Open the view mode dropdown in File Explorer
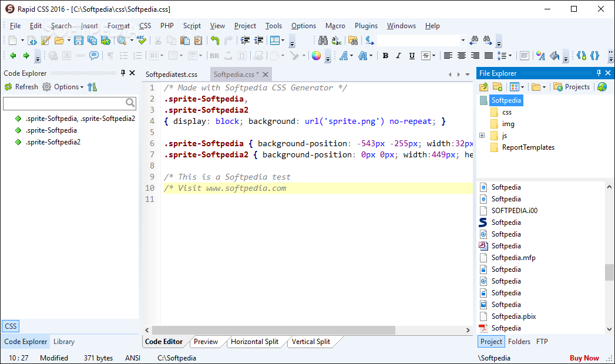The width and height of the screenshot is (615, 364). [522, 87]
